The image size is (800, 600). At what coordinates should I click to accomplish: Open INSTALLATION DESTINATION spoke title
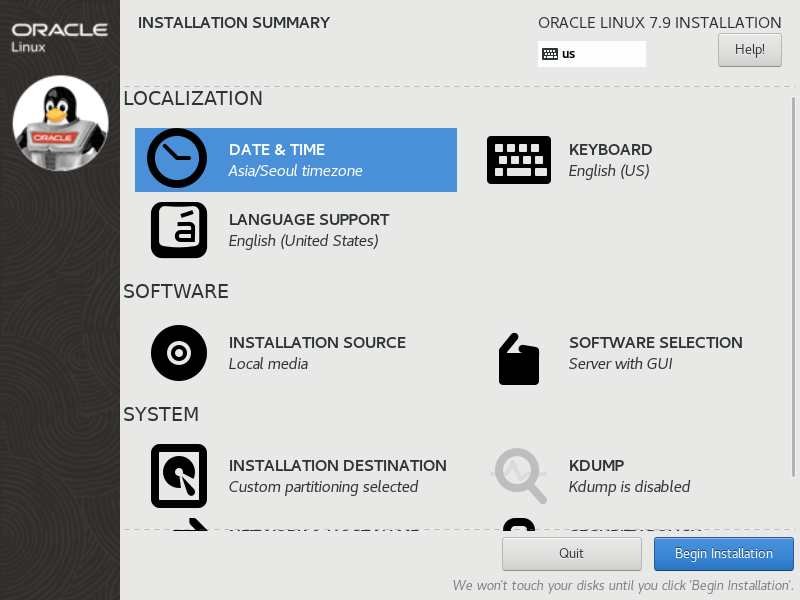point(337,465)
